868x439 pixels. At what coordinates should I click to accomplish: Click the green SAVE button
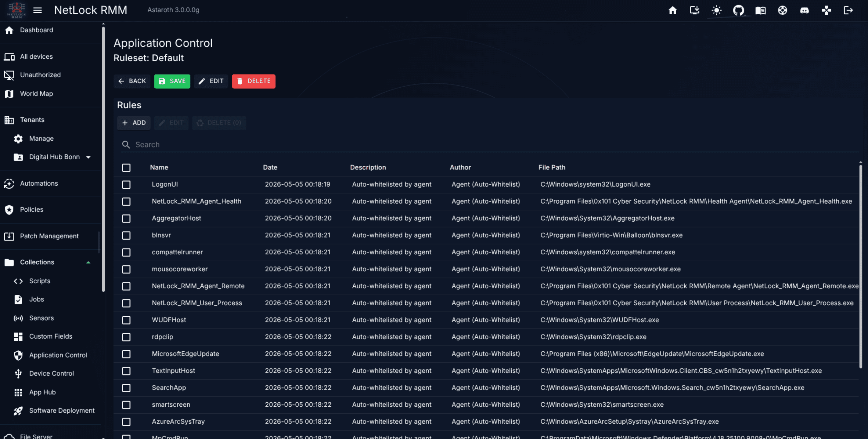click(172, 81)
